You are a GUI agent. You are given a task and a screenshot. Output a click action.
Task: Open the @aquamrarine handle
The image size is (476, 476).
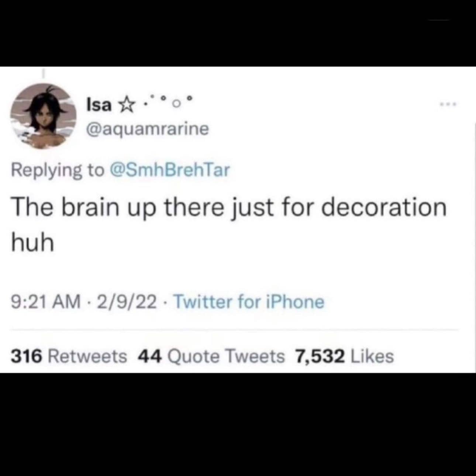[147, 129]
